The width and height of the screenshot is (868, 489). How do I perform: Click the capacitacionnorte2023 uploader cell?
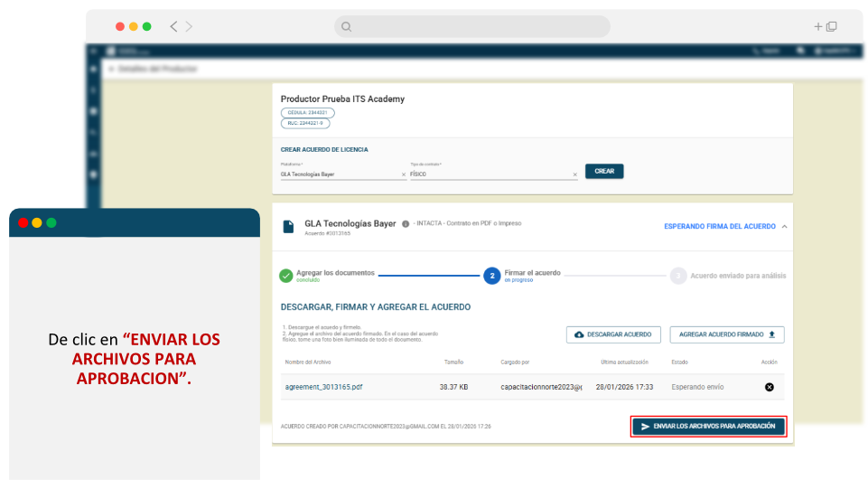[x=541, y=387]
